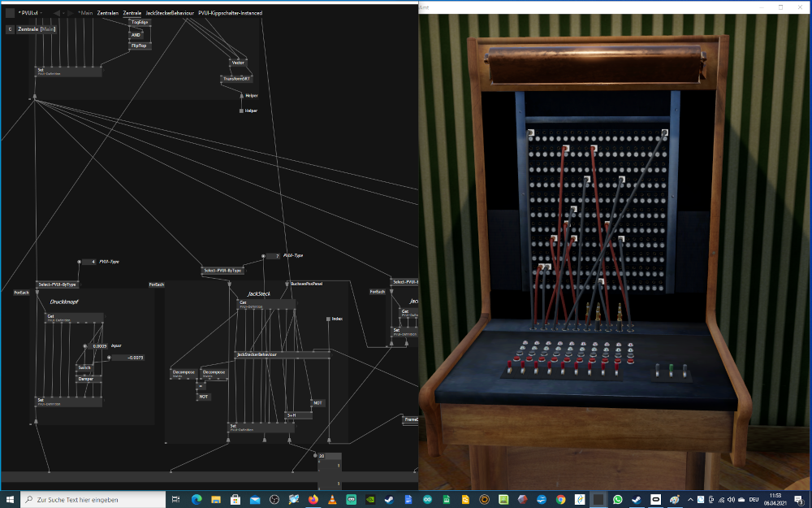This screenshot has height=508, width=812.
Task: Click the C category icon beside Zentrale
Action: point(10,29)
